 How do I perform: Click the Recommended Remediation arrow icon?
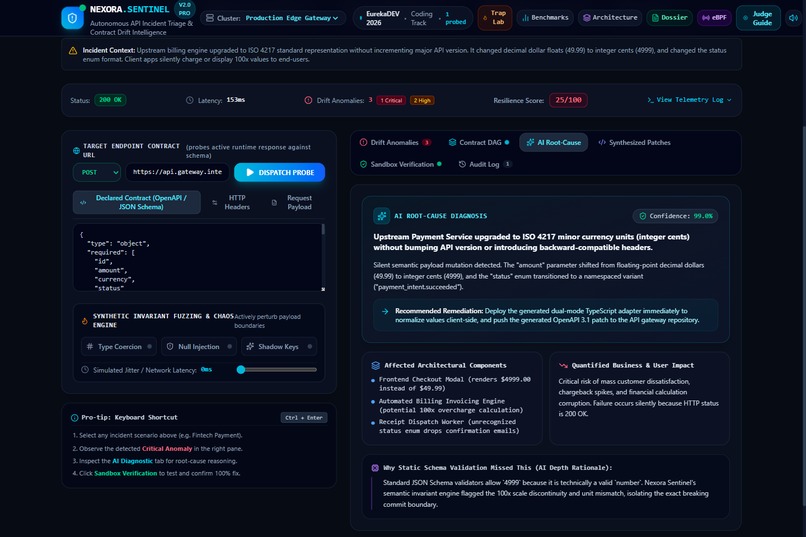(384, 311)
